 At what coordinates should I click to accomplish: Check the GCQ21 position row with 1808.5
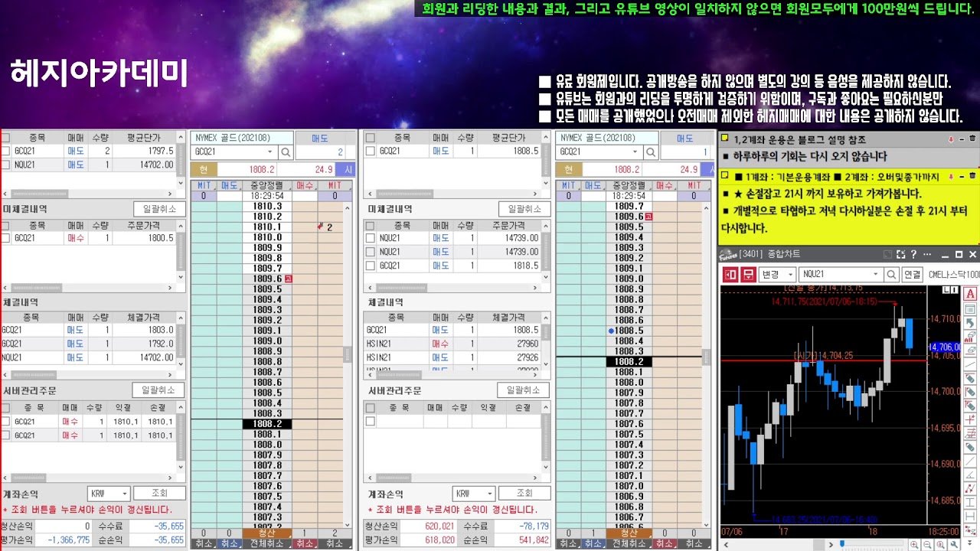point(371,152)
